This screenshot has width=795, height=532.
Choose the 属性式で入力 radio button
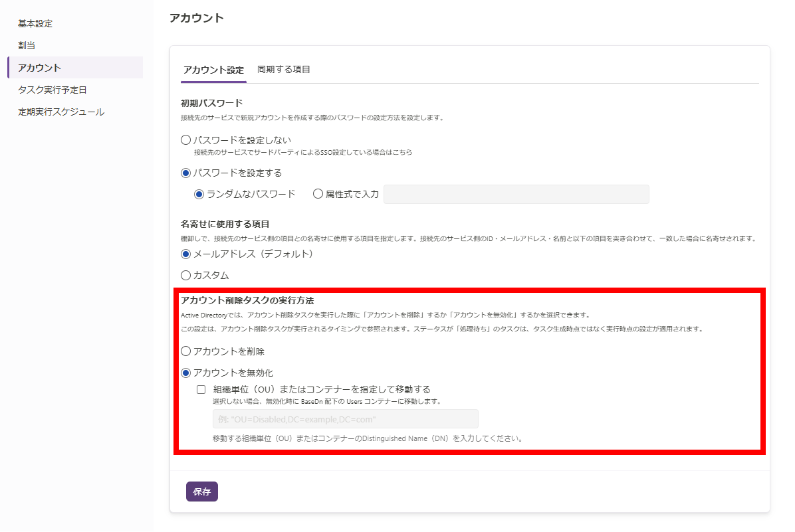[318, 195]
